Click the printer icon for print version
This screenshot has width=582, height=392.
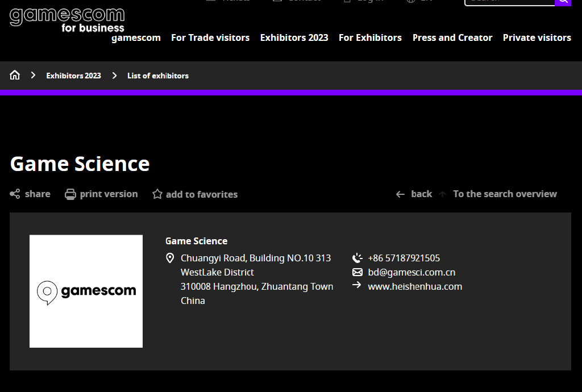coord(70,194)
